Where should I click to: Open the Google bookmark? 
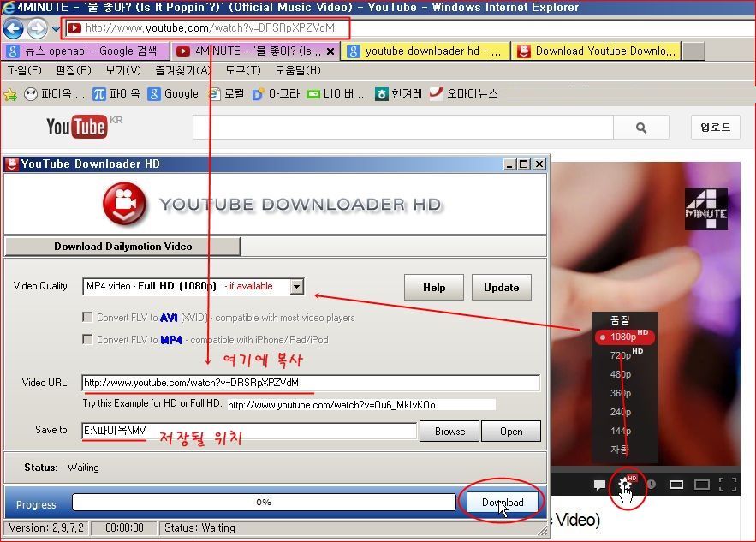(x=173, y=94)
